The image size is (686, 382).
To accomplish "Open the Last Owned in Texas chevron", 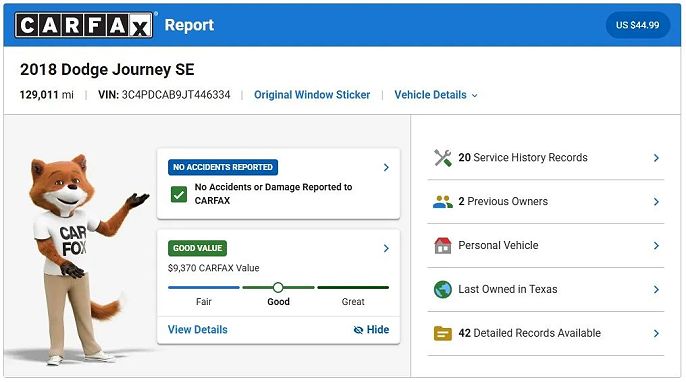I will (656, 289).
